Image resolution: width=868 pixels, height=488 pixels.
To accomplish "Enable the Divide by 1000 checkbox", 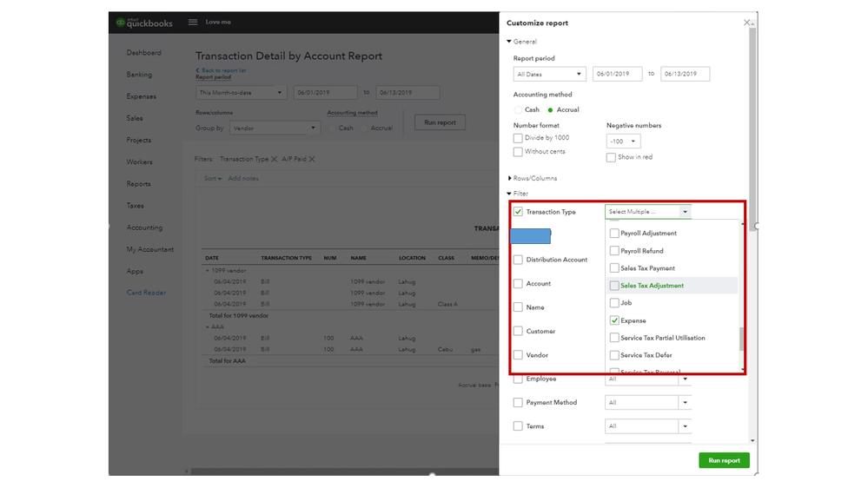I will (x=518, y=138).
